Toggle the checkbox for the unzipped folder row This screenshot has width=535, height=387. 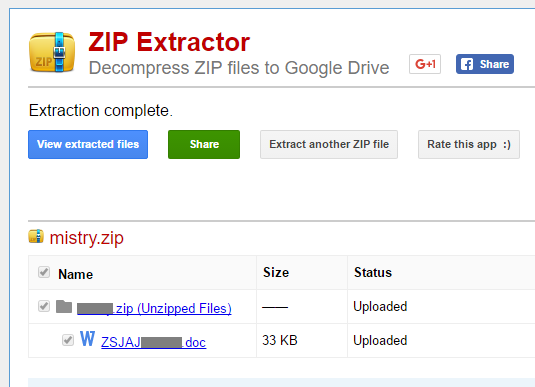[44, 306]
